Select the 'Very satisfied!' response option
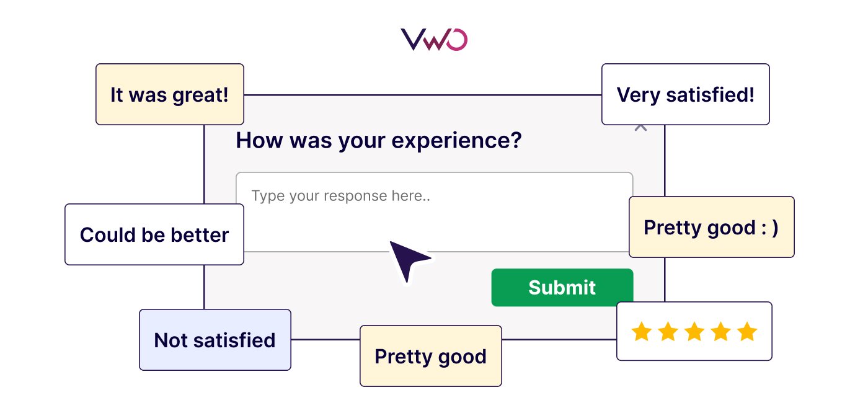868x413 pixels. (685, 94)
